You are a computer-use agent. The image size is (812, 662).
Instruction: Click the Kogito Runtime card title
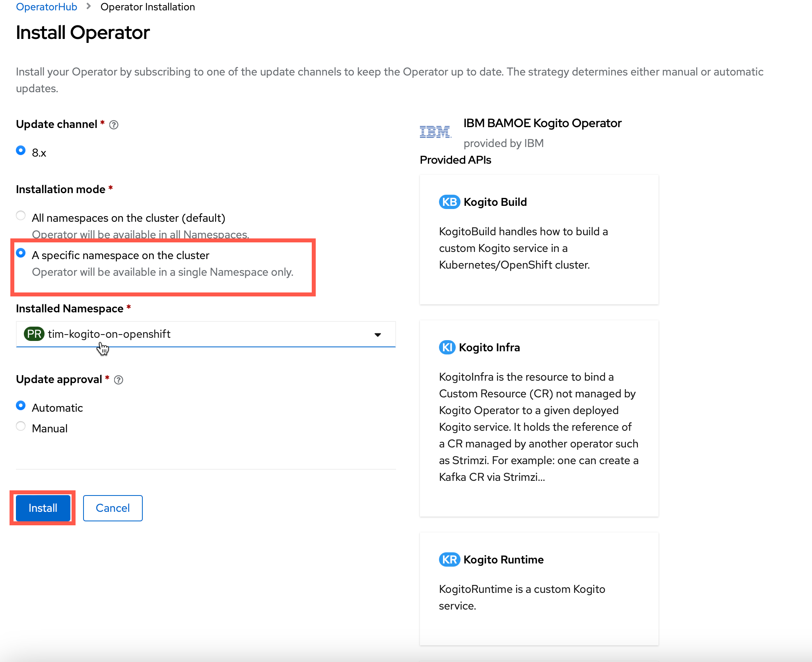point(503,559)
